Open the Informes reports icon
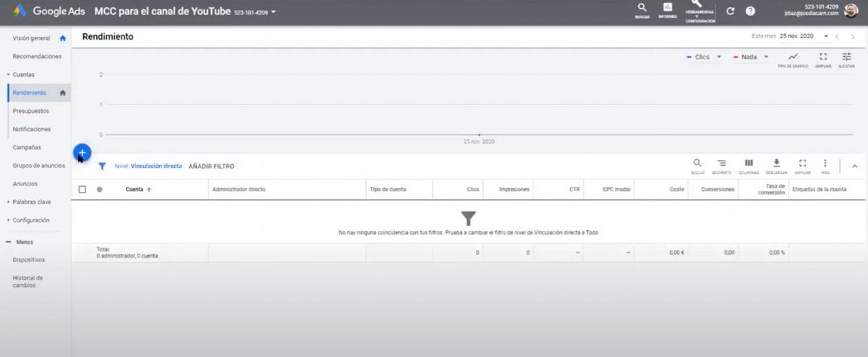This screenshot has height=357, width=868. pyautogui.click(x=668, y=10)
